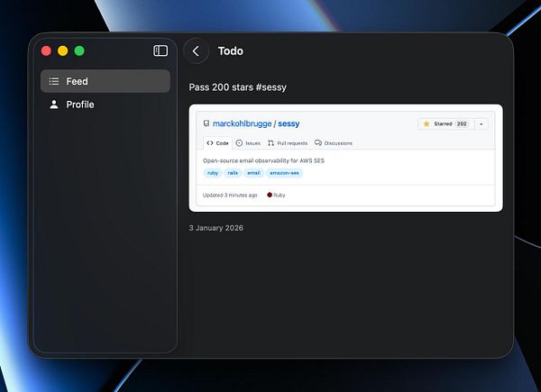This screenshot has width=541, height=392.
Task: Maximize the window with green button
Action: (79, 51)
